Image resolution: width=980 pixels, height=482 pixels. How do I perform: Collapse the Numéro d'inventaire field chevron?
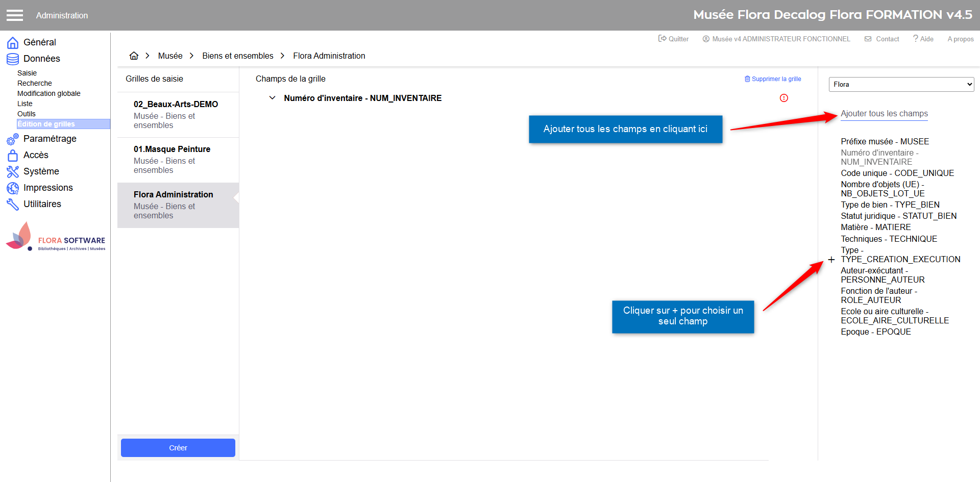pyautogui.click(x=272, y=98)
